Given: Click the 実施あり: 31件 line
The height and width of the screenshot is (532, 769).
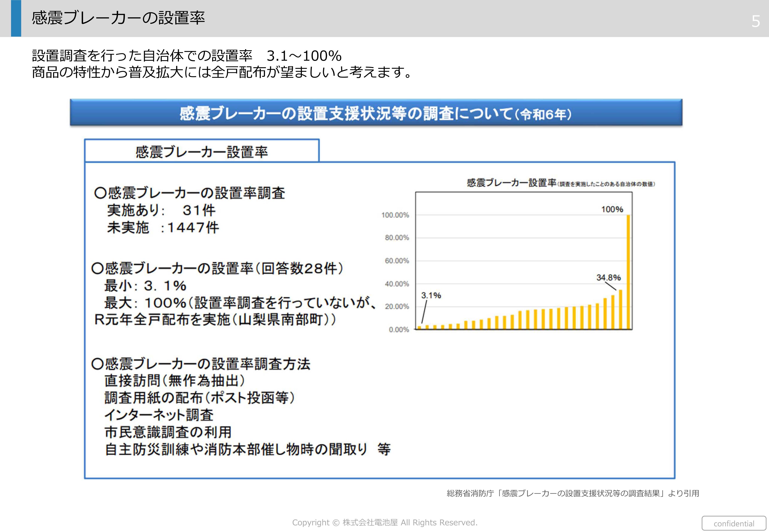Looking at the screenshot, I should [x=161, y=210].
